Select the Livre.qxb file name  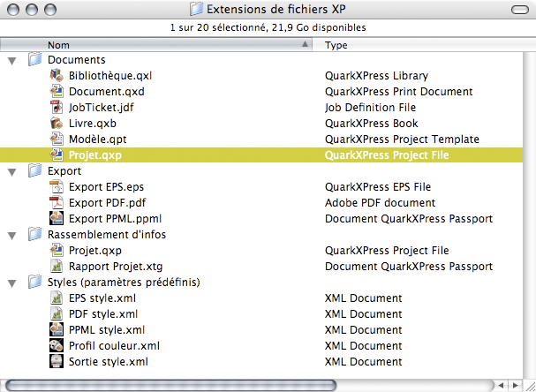click(x=93, y=123)
